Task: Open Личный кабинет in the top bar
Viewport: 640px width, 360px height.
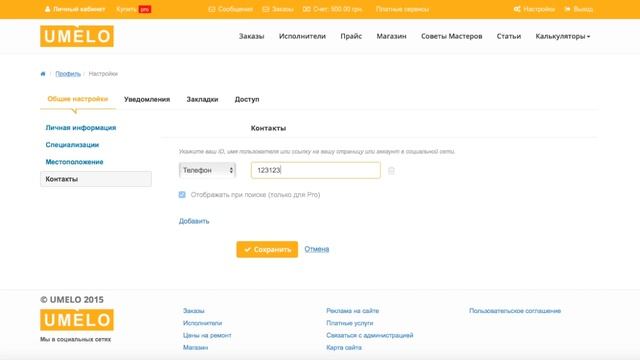Action: pyautogui.click(x=75, y=9)
